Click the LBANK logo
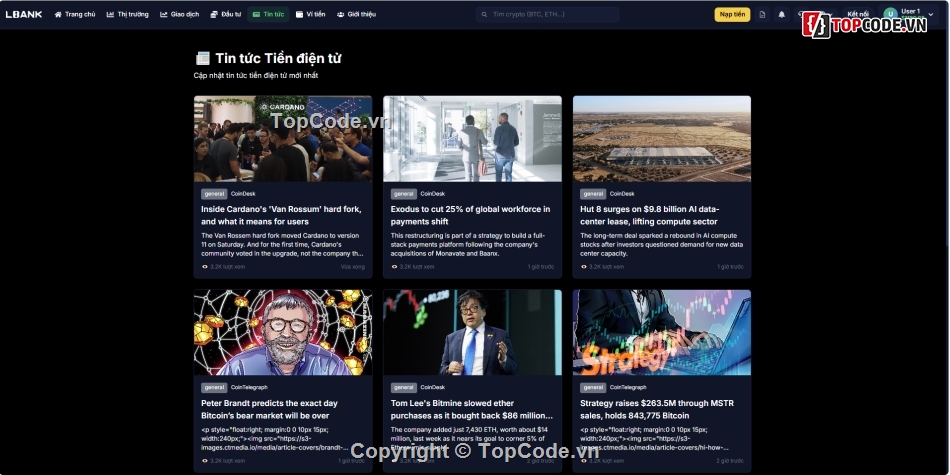 [24, 14]
